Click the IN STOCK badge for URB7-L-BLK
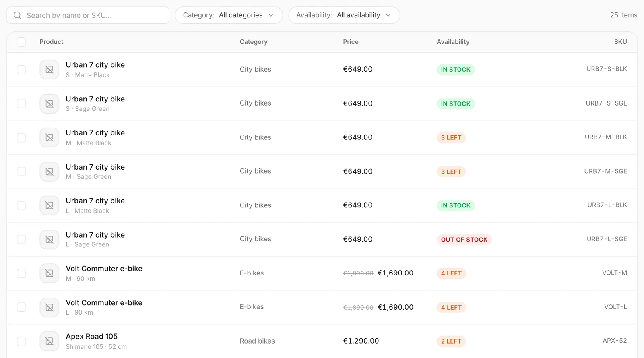 (456, 205)
